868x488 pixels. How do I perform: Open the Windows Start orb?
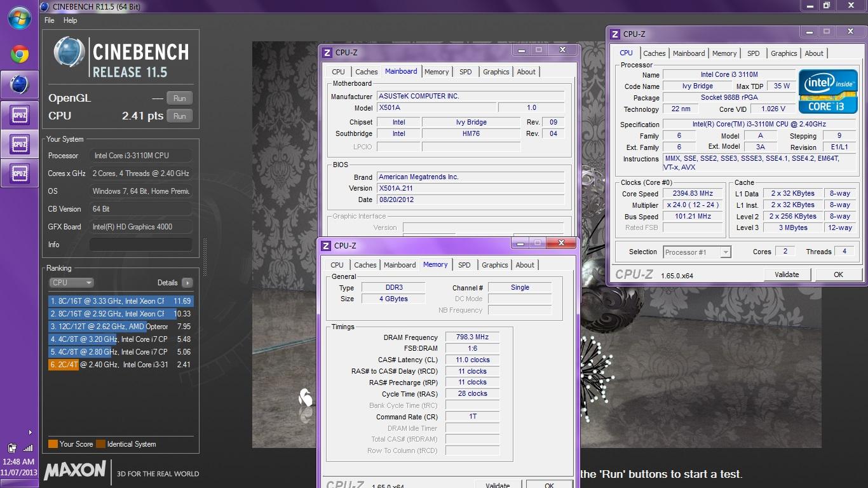click(19, 18)
